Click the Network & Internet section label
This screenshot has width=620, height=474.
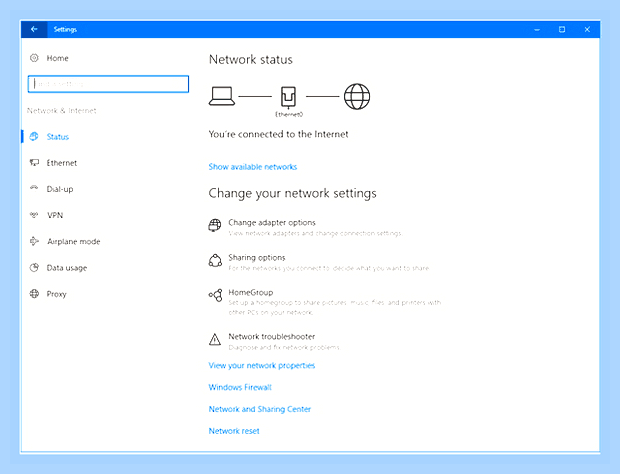point(62,111)
